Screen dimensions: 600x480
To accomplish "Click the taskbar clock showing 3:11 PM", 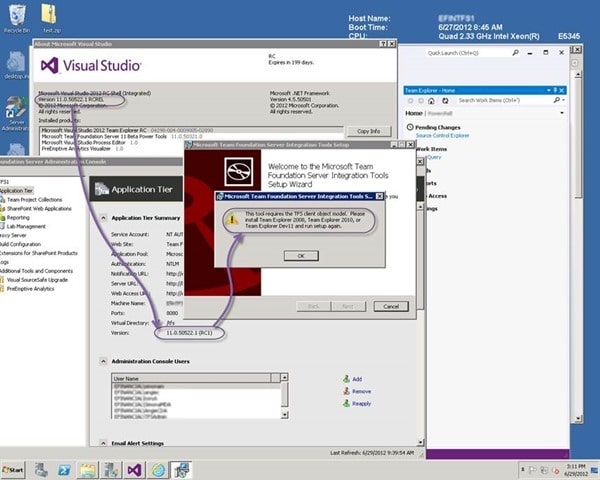I will pos(576,470).
